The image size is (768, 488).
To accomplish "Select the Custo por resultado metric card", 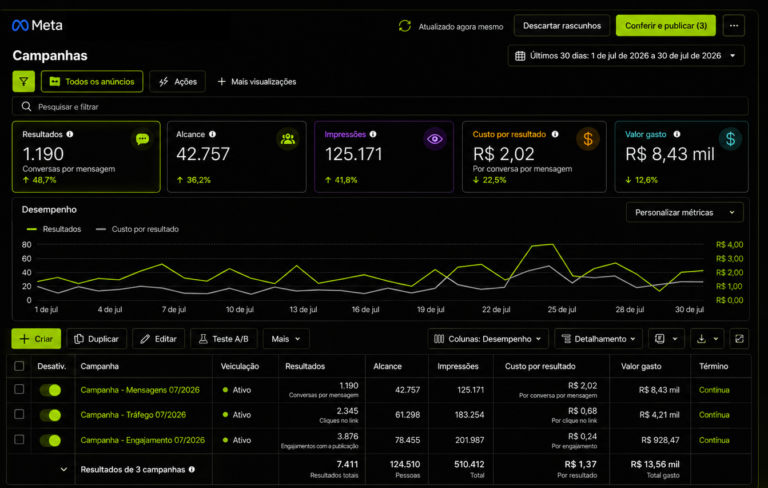I will [x=534, y=157].
